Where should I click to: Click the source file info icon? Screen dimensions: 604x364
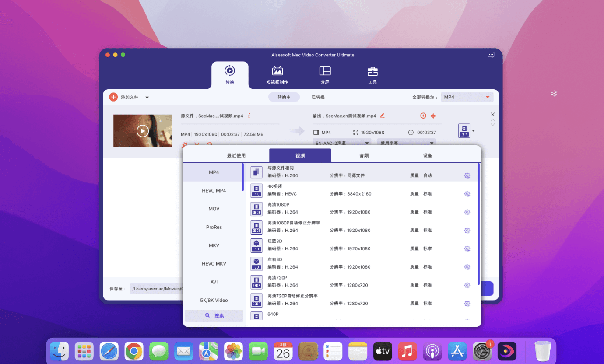tap(249, 116)
